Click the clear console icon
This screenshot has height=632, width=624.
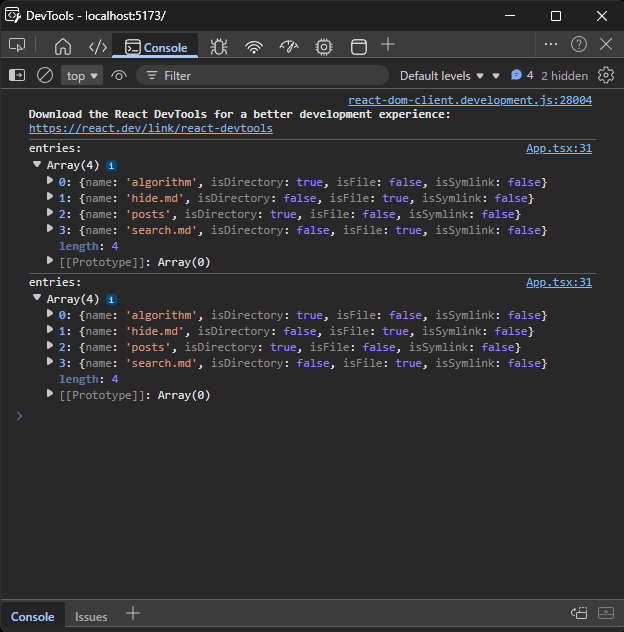[45, 75]
